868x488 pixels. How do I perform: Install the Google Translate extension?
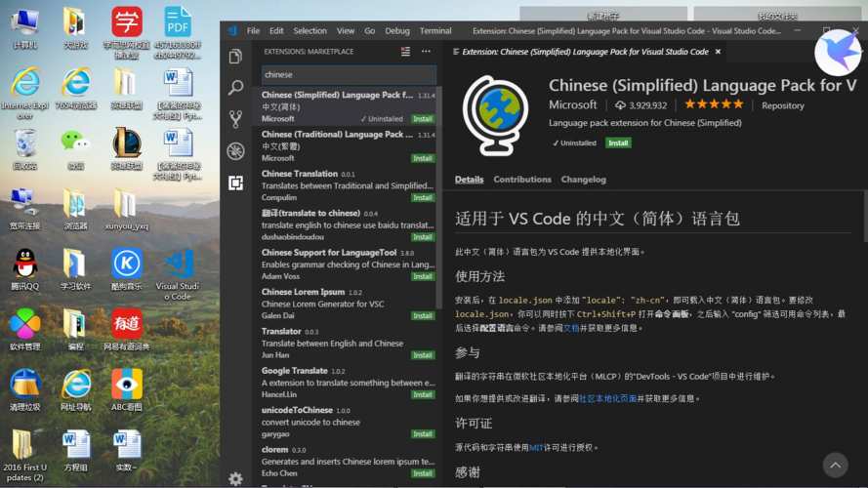[x=423, y=394]
